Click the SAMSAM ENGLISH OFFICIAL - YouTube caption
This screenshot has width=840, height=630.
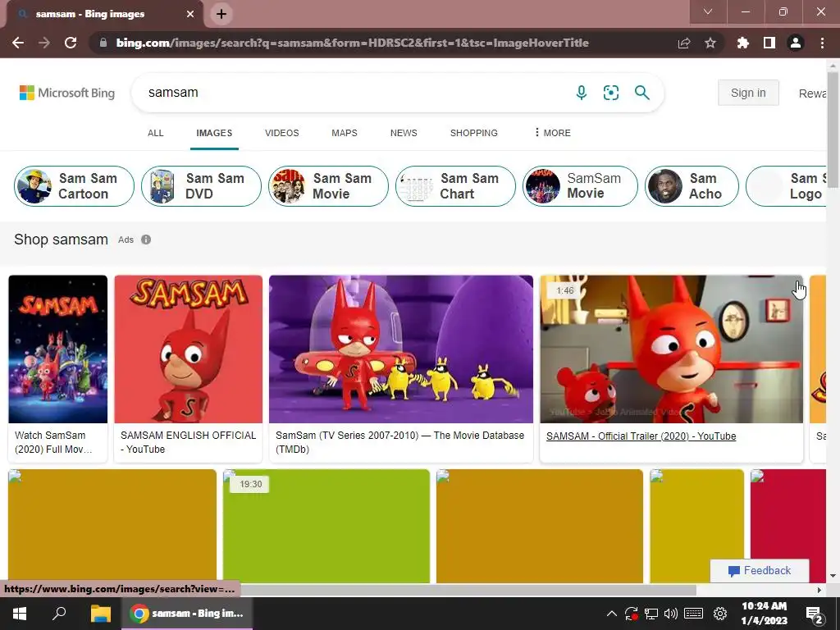click(188, 442)
